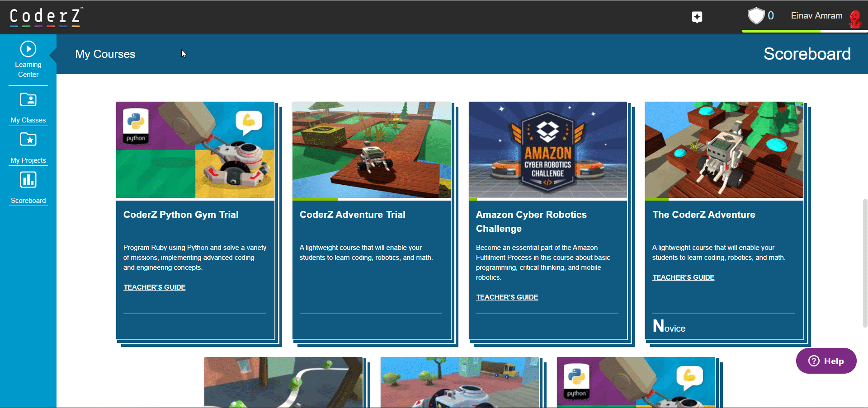Open the Amazon Cyber Robotics Challenge thumbnail
This screenshot has height=408, width=868.
click(x=547, y=150)
